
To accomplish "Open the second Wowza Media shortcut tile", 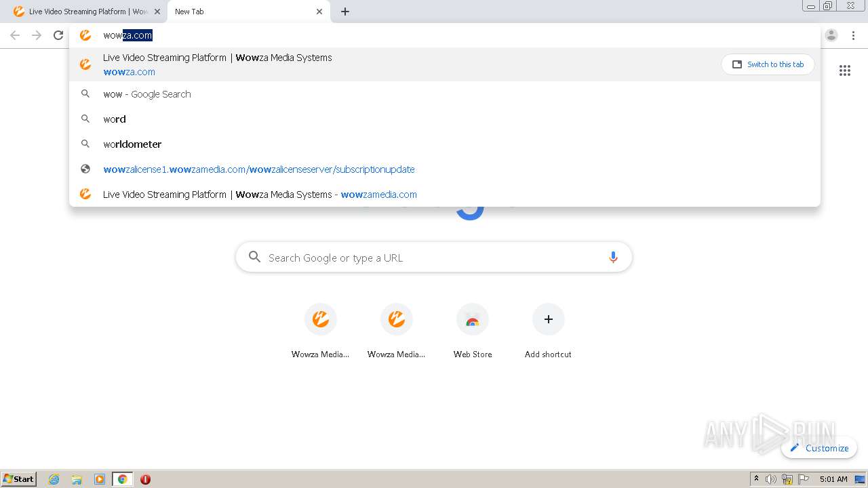I will pos(397,331).
